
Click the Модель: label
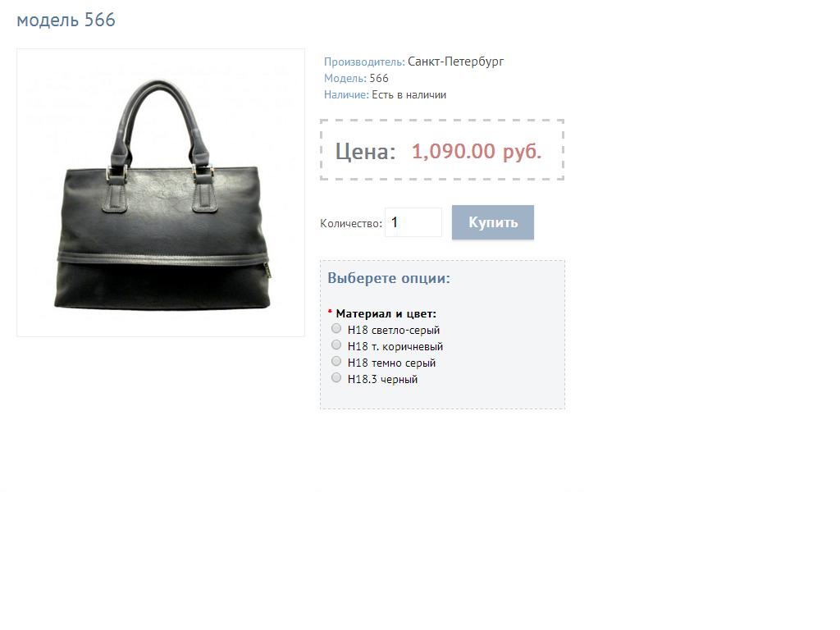[345, 78]
